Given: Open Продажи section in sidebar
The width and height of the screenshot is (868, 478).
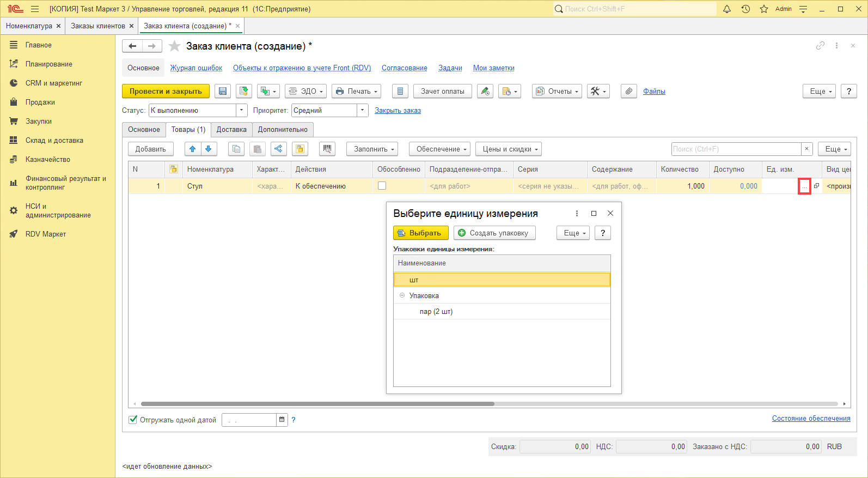Looking at the screenshot, I should pyautogui.click(x=40, y=102).
